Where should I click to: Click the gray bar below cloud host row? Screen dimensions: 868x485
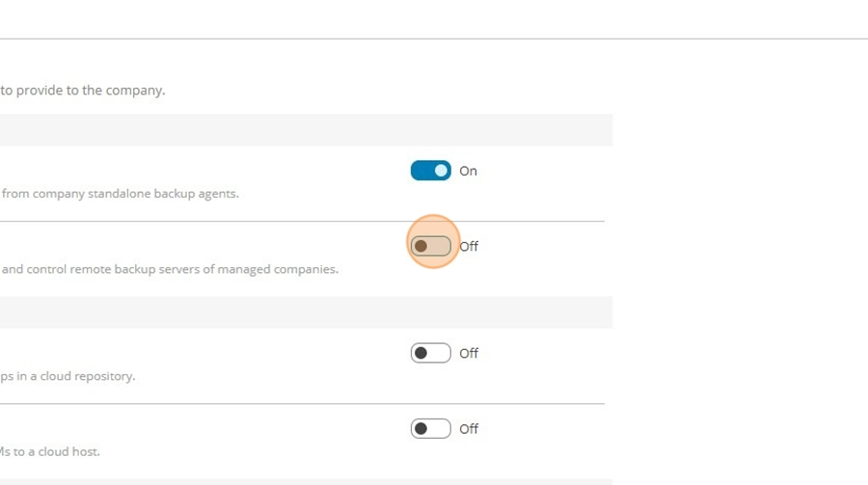coord(306,482)
